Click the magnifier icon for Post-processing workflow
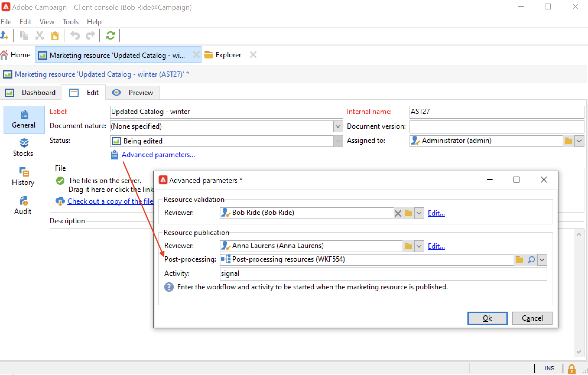This screenshot has height=375, width=588. [531, 260]
